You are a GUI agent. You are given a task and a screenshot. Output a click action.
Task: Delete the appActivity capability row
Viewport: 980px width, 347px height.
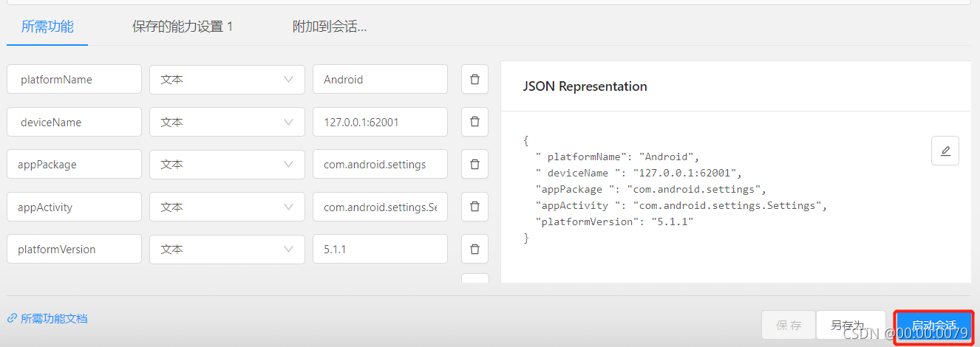pyautogui.click(x=474, y=207)
